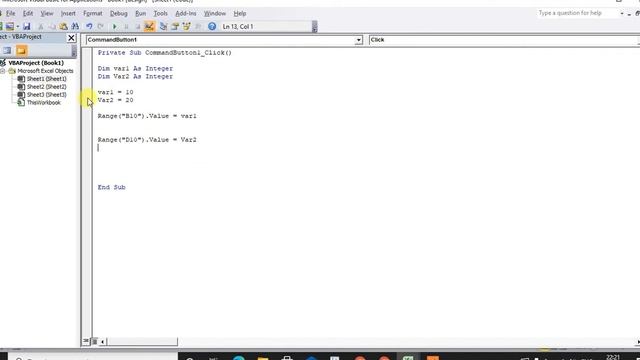Image resolution: width=640 pixels, height=360 pixels.
Task: Select VBAProject (Book1) in the tree
Action: coord(36,63)
